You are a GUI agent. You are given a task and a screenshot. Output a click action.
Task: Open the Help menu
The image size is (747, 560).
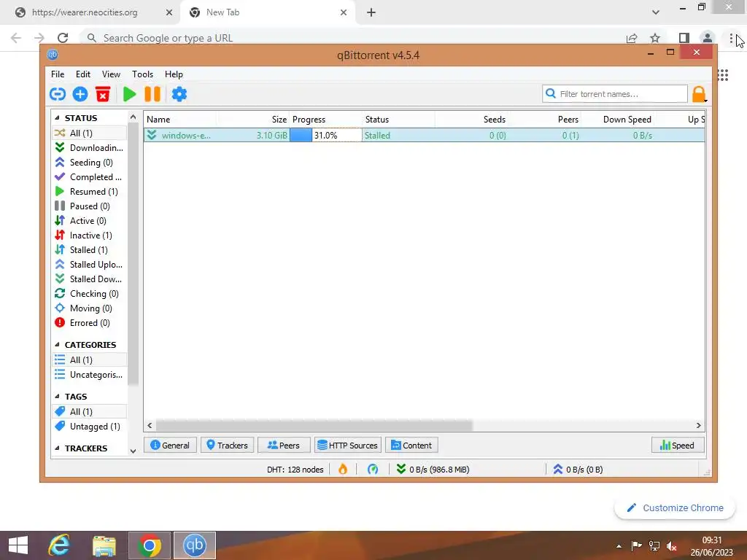[174, 74]
